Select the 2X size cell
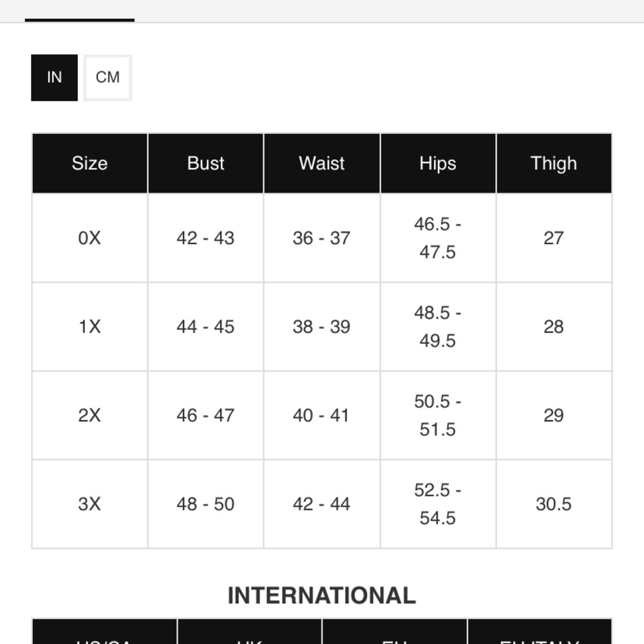Viewport: 644px width, 644px height. (90, 415)
